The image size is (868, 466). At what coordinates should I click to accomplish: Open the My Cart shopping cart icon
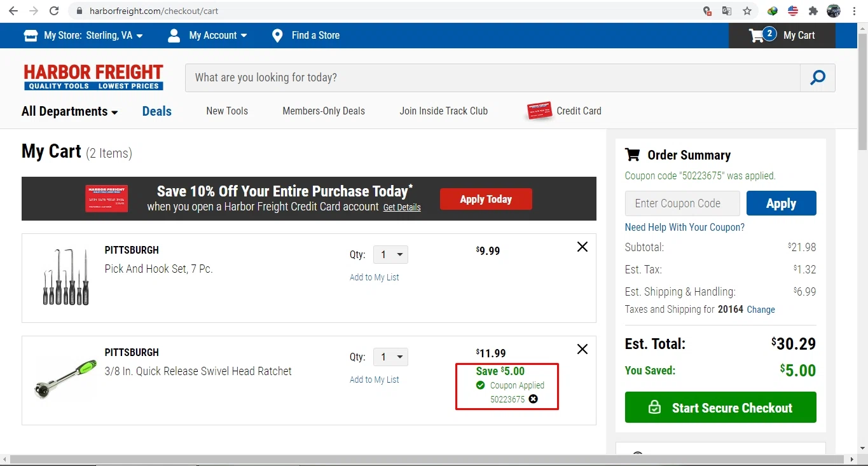coord(757,36)
